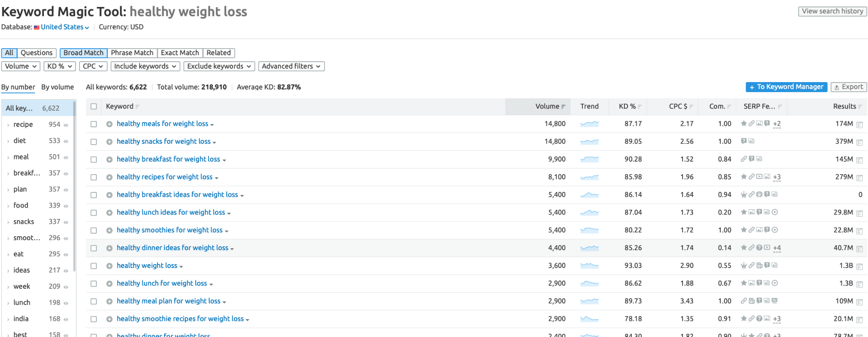Screen dimensions: 868x337
Task: Click plus icon beside healthy meals for weight loss
Action: click(x=109, y=124)
